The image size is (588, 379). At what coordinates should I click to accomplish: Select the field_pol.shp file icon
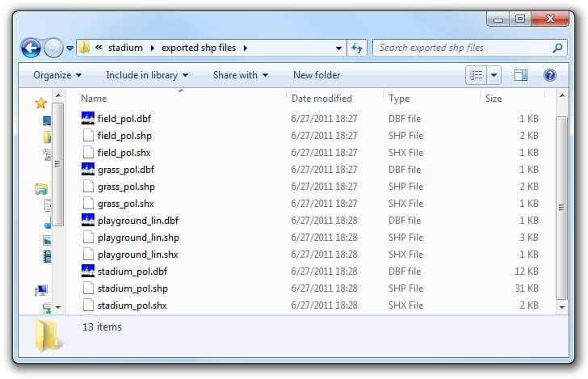(x=88, y=135)
